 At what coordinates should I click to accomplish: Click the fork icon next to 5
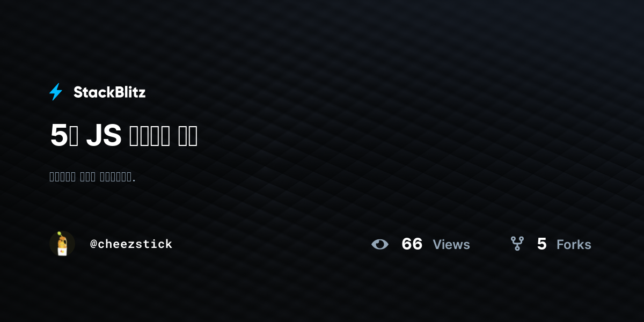[x=517, y=244]
